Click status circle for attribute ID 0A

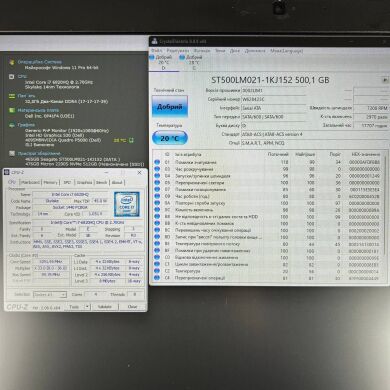[157, 203]
